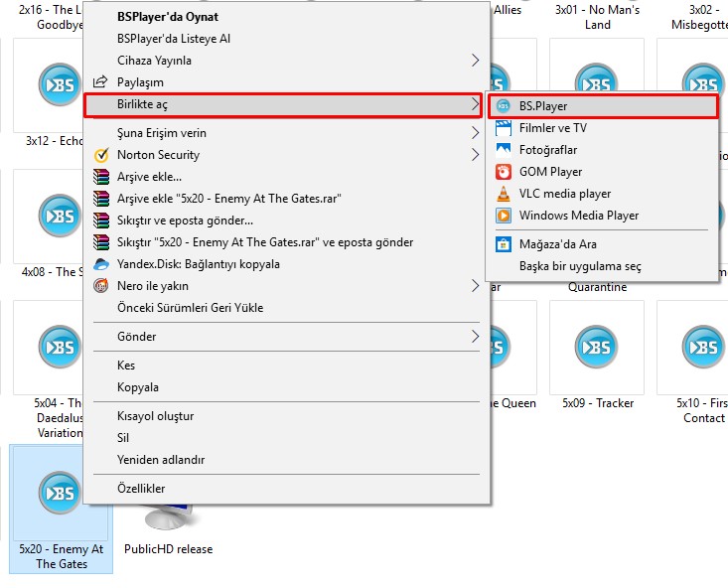Click the Mağaza'da Ara store icon
This screenshot has width=728, height=588.
pyautogui.click(x=503, y=244)
